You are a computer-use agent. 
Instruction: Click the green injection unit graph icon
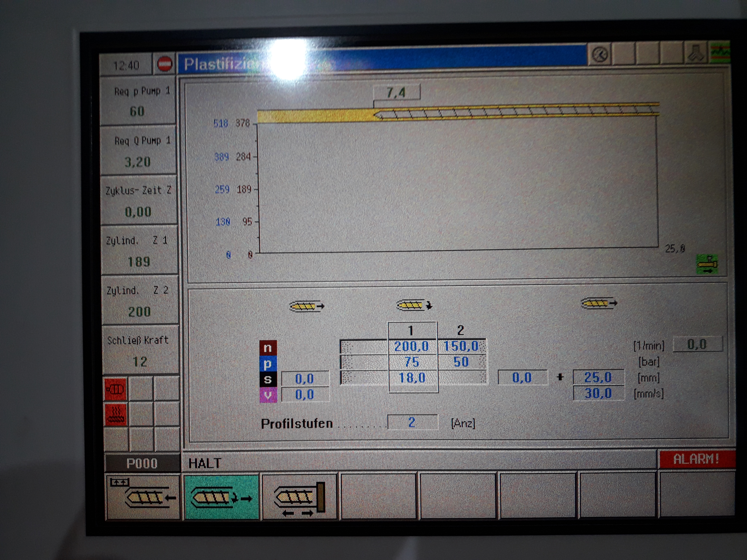pyautogui.click(x=707, y=264)
